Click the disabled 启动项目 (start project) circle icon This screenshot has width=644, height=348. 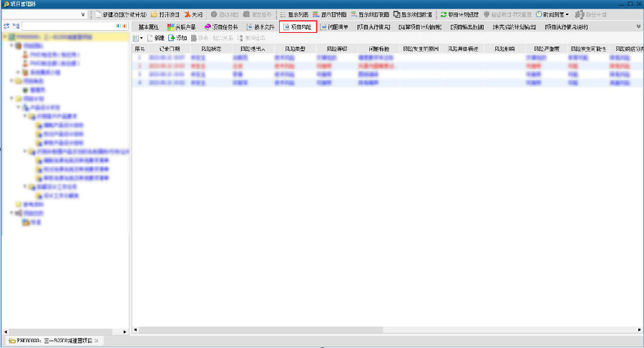213,14
